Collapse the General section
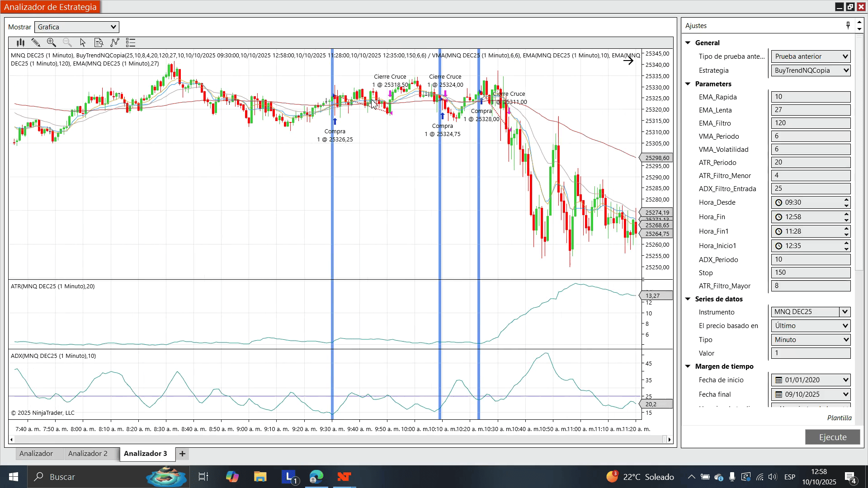Viewport: 868px width, 488px height. [x=688, y=43]
